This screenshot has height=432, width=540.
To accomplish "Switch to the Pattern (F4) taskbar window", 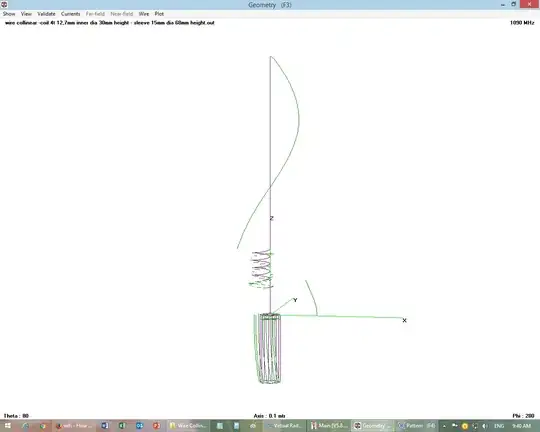I will point(417,426).
